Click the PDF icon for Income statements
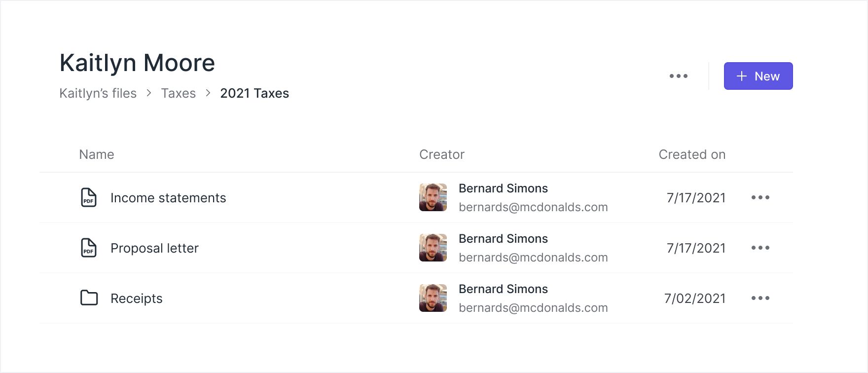The image size is (868, 373). (x=89, y=198)
